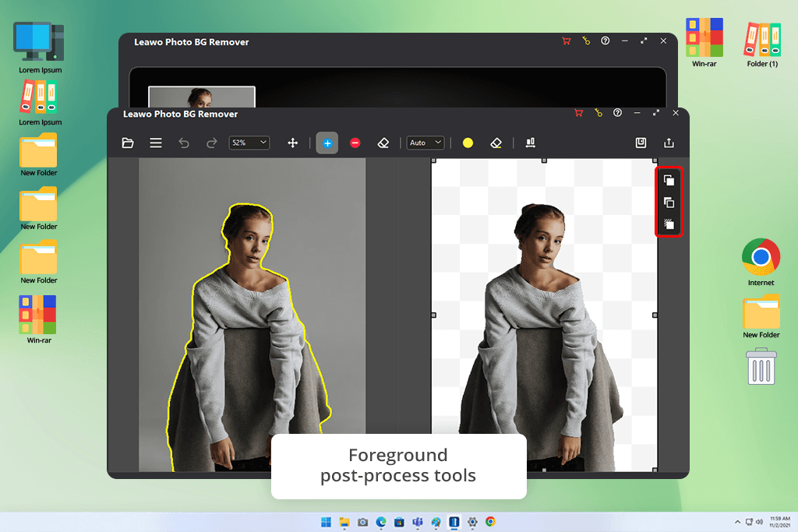Viewport: 798px width, 532px height.
Task: Open the 52% zoom dropdown
Action: 249,143
